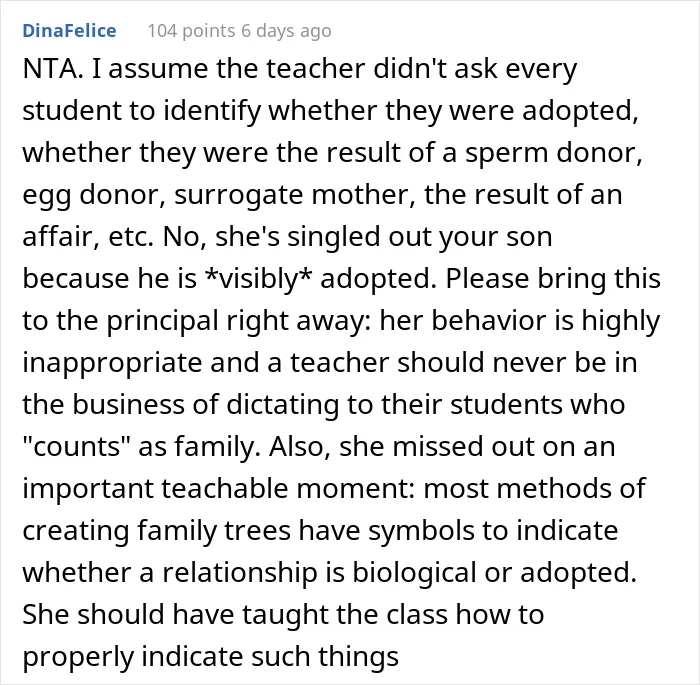Click the phrase egg donor
This screenshot has width=700, height=685.
point(94,195)
